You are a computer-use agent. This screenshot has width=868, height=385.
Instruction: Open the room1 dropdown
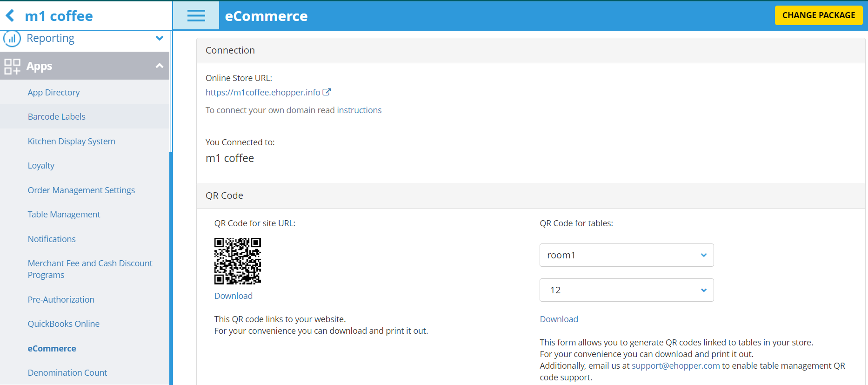627,255
